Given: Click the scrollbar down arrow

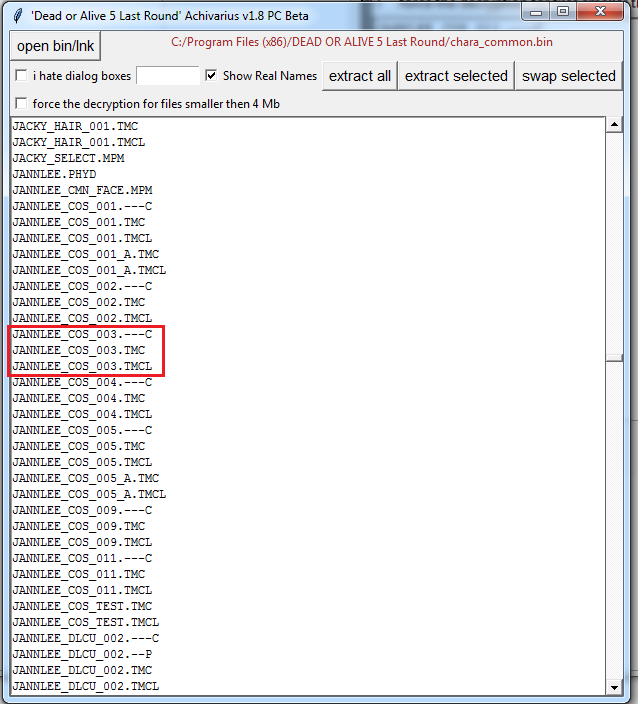Looking at the screenshot, I should click(x=614, y=687).
